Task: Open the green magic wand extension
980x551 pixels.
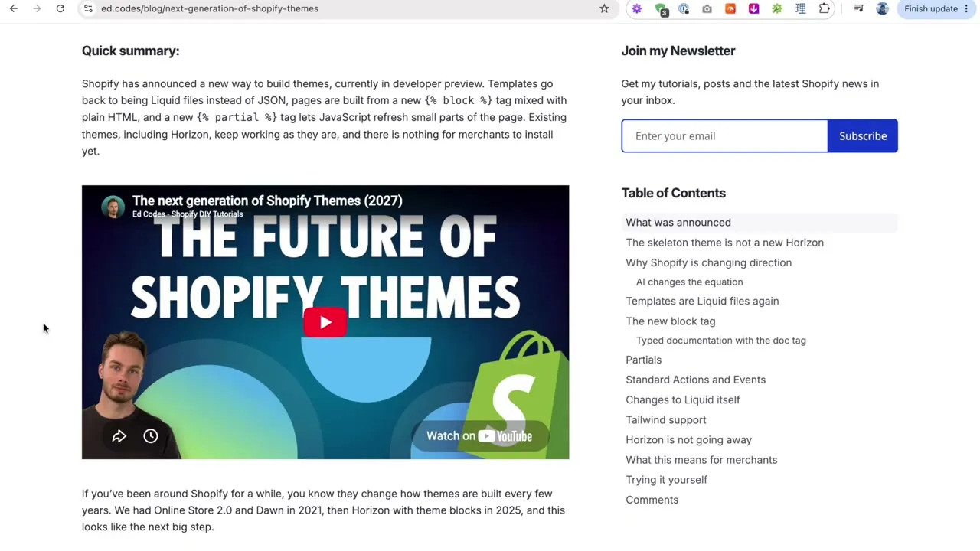Action: point(777,8)
